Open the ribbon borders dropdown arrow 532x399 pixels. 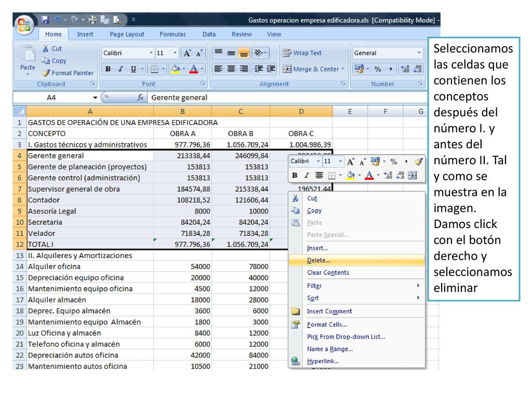pos(163,69)
